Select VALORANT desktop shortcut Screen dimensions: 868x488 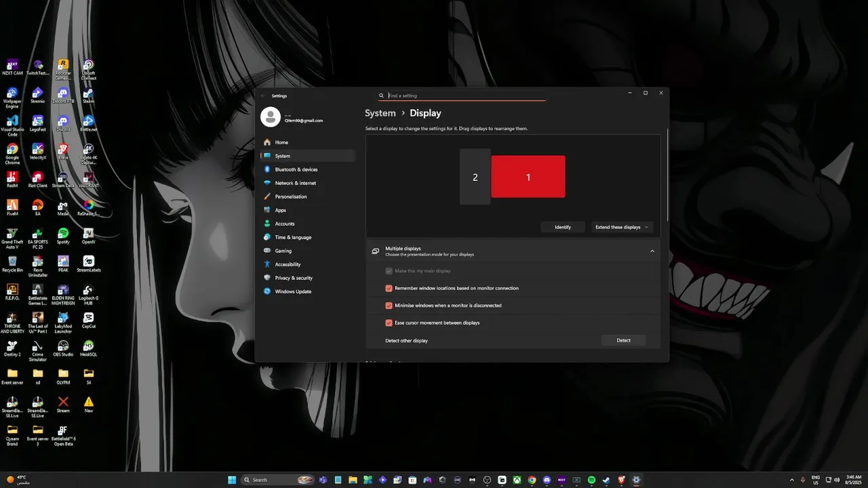tap(88, 180)
